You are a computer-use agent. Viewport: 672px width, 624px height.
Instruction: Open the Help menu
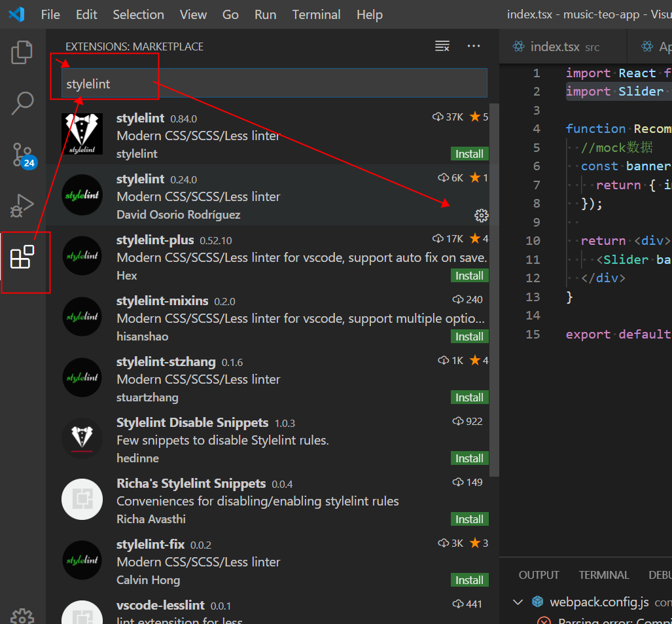coord(370,14)
